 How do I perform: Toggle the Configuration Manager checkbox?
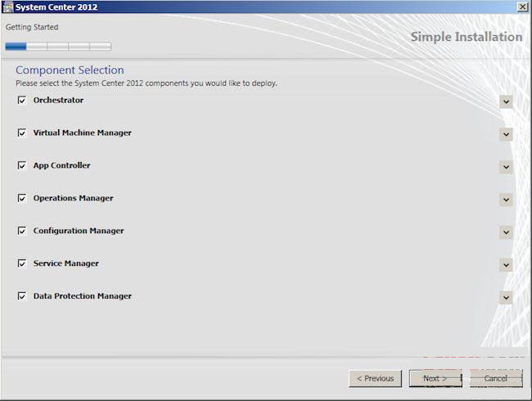(x=22, y=231)
